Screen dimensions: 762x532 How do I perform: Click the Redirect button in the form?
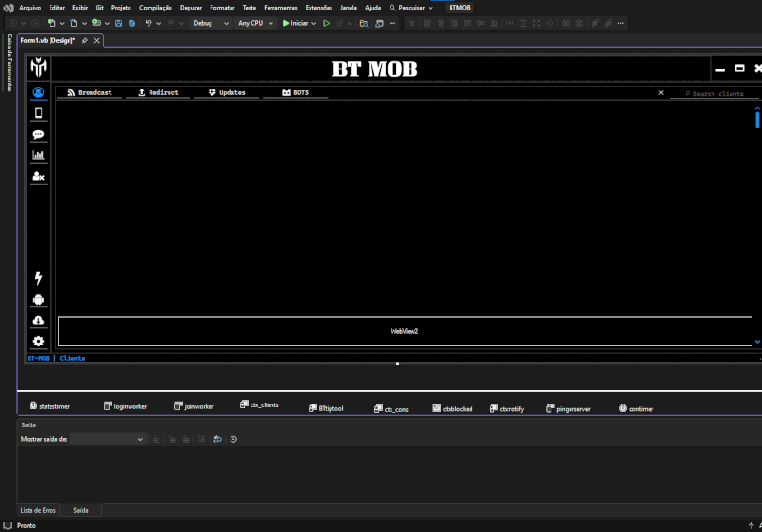[x=158, y=92]
